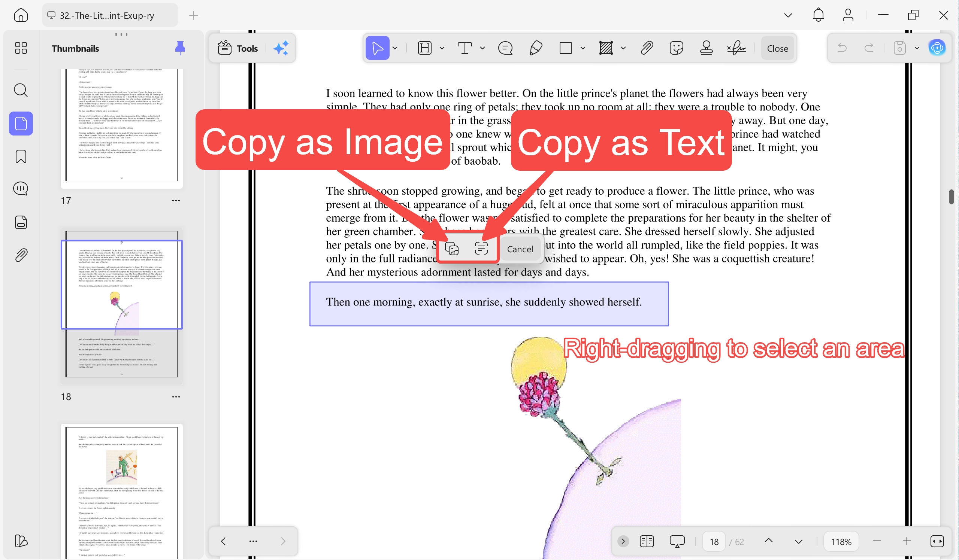Open options for page 17 thumbnail

click(x=175, y=200)
